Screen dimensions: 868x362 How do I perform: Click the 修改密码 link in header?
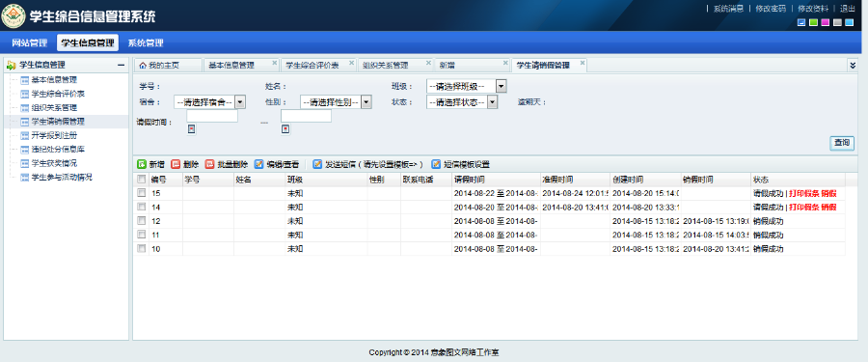pos(770,9)
